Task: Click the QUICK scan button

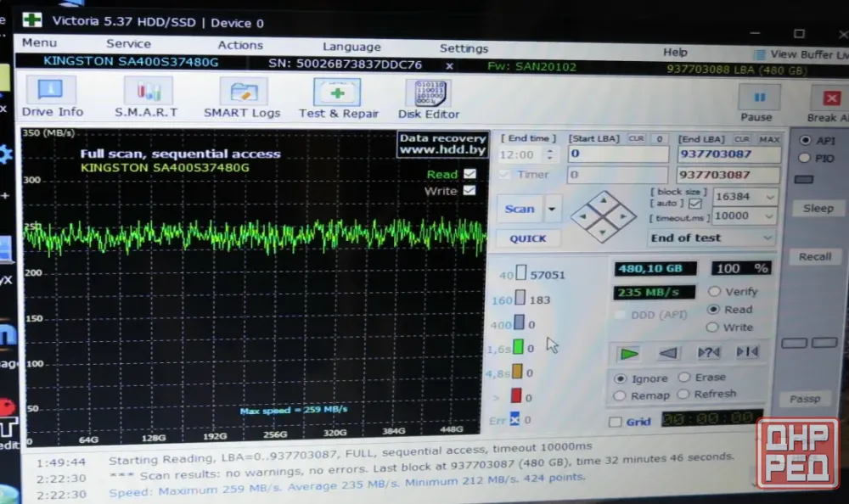Action: point(528,238)
